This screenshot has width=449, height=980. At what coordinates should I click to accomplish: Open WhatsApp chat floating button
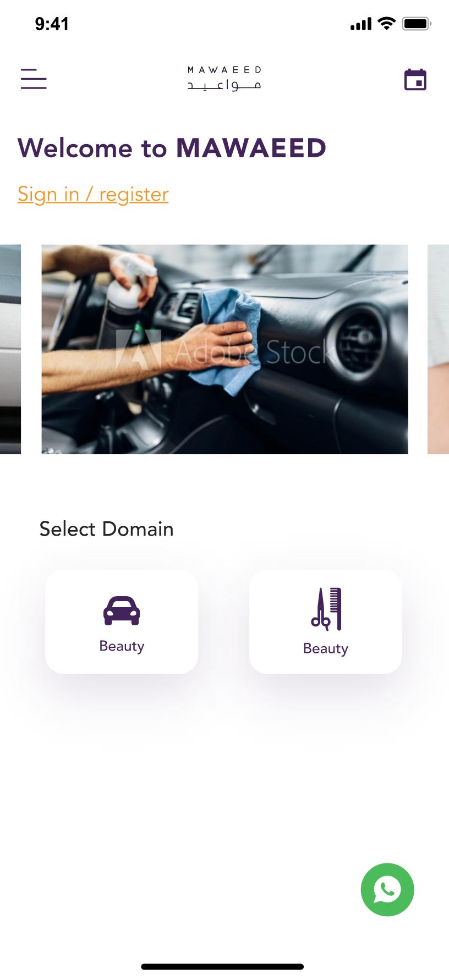point(387,889)
